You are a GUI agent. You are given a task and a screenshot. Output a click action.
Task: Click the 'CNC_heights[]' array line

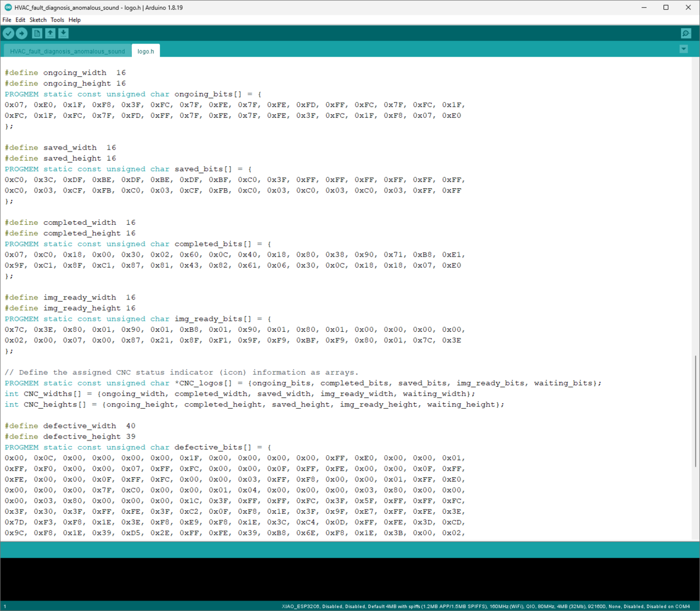click(255, 404)
